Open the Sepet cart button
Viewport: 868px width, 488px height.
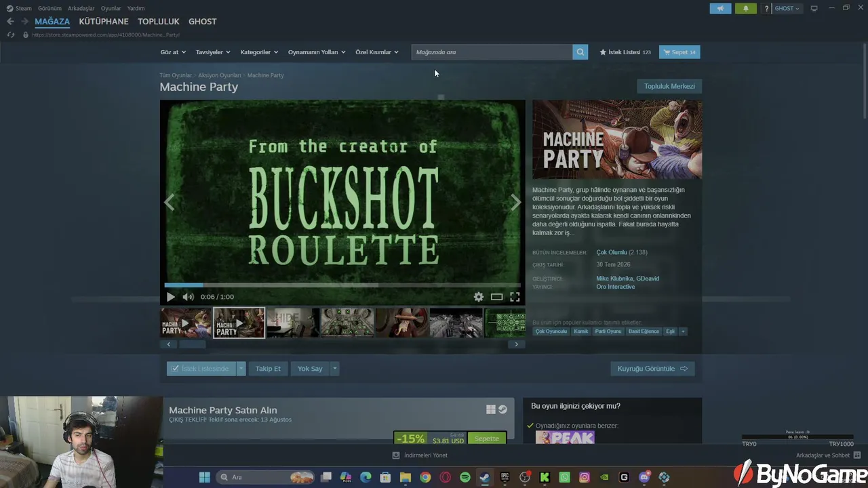point(679,52)
